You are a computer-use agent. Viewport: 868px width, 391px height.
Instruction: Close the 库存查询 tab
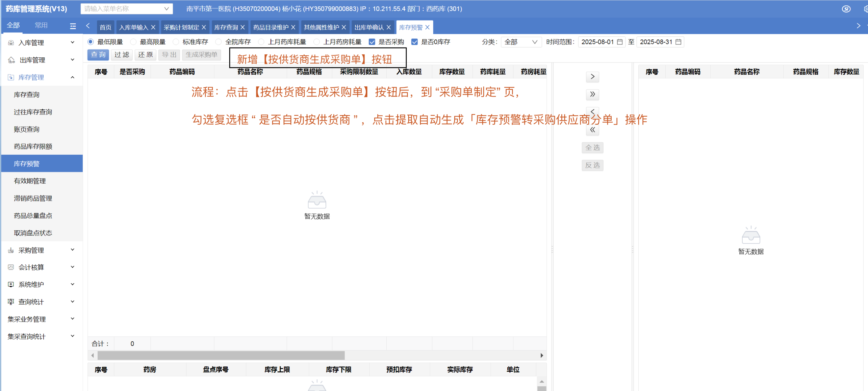[x=242, y=27]
